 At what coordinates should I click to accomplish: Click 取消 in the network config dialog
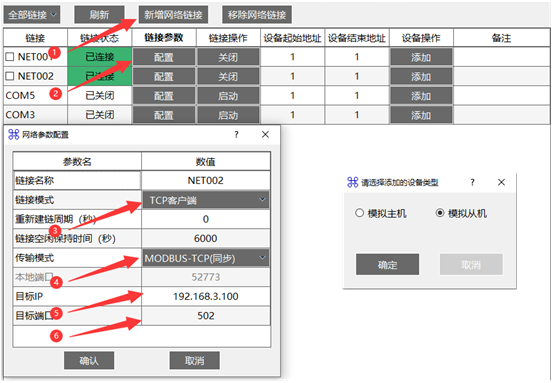(x=194, y=360)
